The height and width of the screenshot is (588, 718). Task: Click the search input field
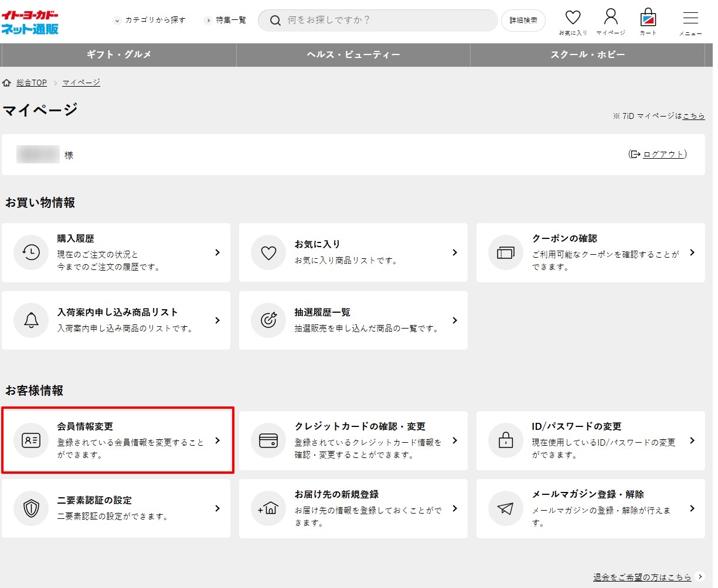coord(387,20)
